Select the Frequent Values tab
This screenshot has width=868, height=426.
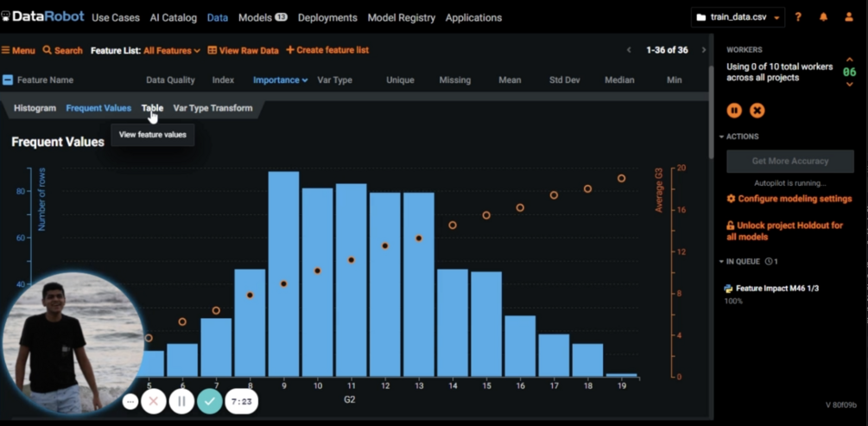point(98,108)
